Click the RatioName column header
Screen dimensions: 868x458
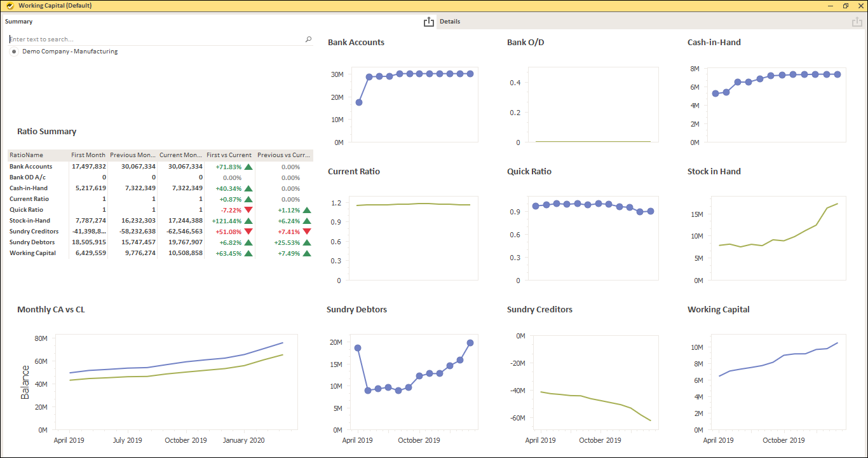pos(27,155)
